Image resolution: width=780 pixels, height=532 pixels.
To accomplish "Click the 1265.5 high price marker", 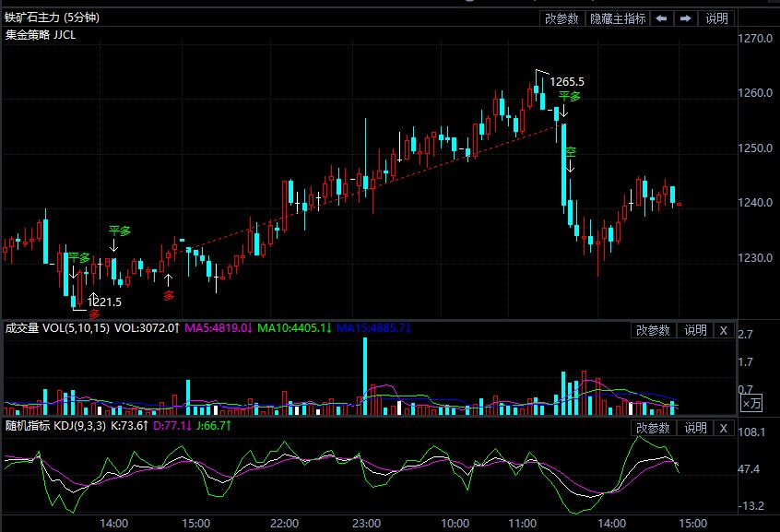I will point(567,82).
